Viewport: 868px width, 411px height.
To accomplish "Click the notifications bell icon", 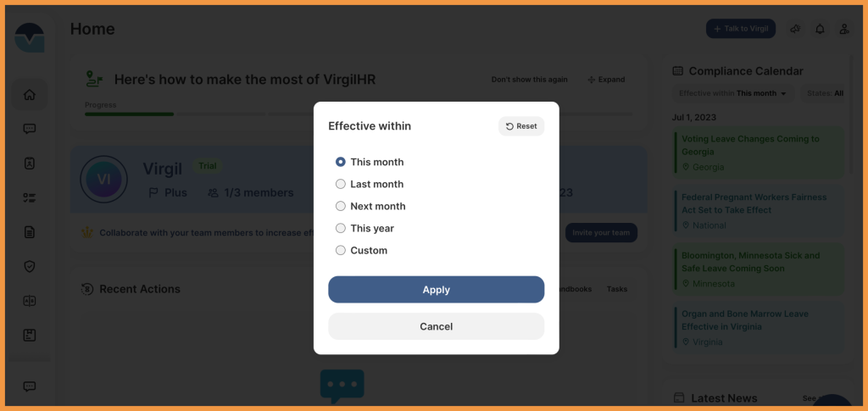I will click(820, 29).
